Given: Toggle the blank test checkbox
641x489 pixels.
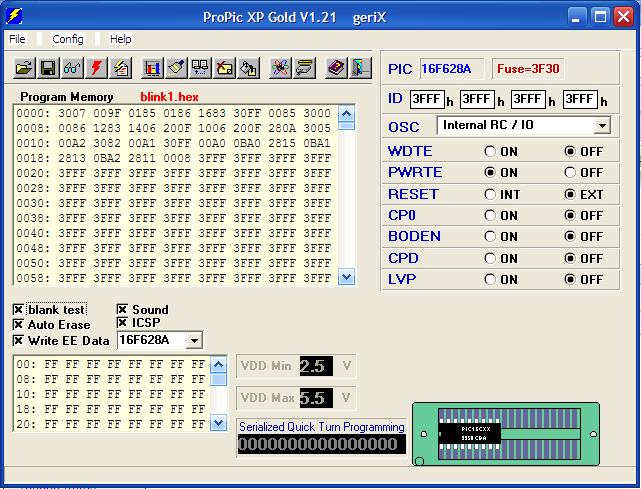Looking at the screenshot, I should tap(18, 310).
